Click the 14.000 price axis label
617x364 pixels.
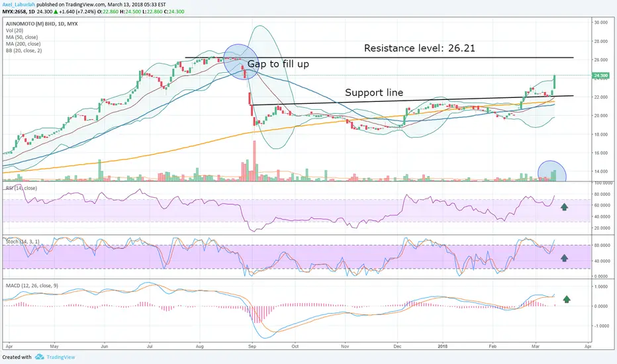[601, 171]
